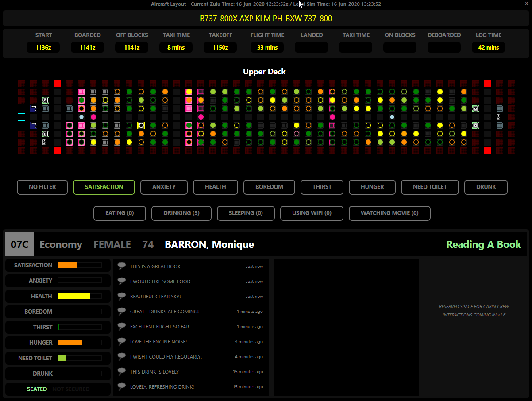Click the bottom-right red exit door marker
The width and height of the screenshot is (532, 401).
pyautogui.click(x=487, y=150)
